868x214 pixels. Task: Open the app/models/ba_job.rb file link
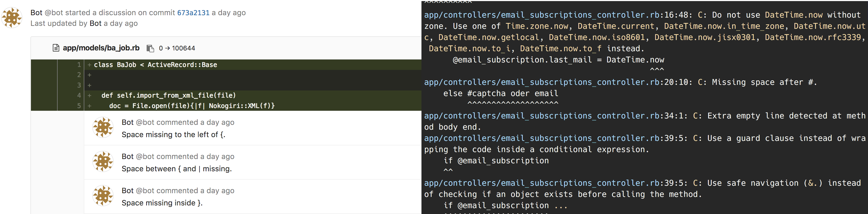coord(101,48)
